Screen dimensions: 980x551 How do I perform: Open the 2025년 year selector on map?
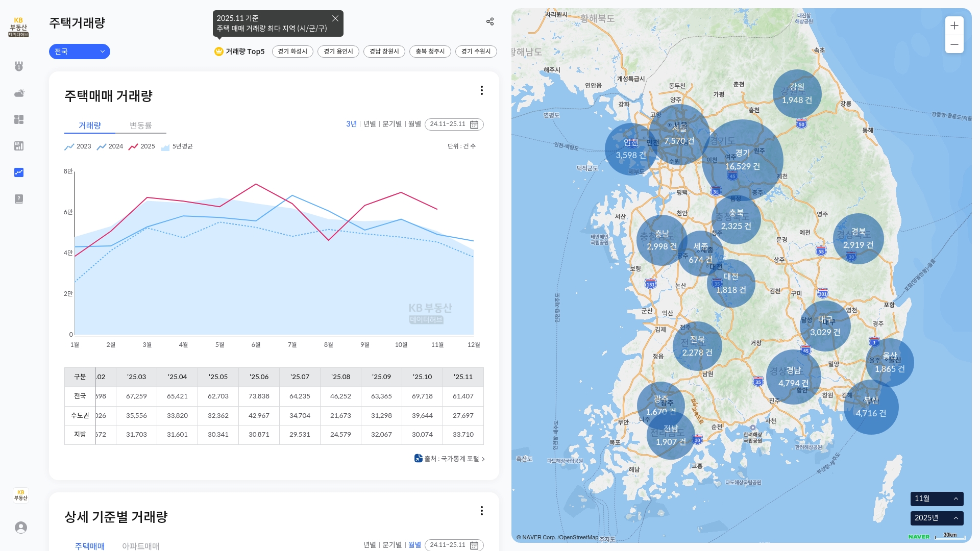tap(937, 518)
